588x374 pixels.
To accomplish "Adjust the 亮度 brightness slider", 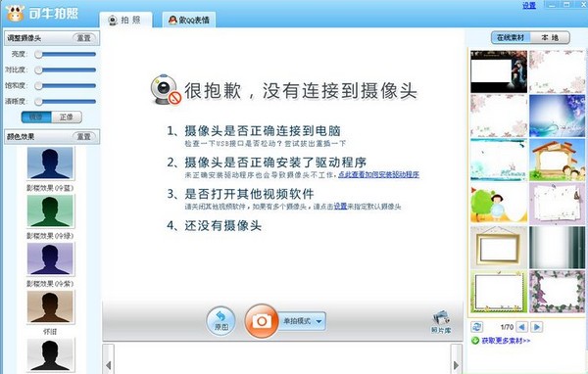I will click(66, 55).
